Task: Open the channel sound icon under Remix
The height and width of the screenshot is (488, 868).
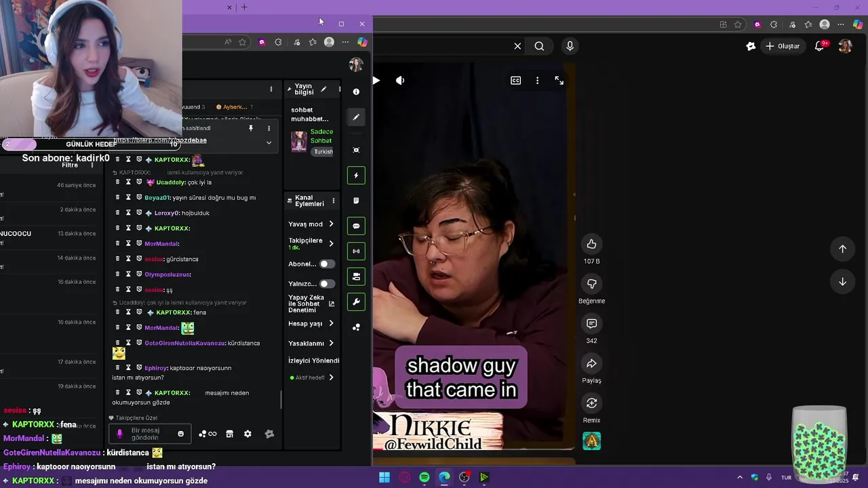Action: 591,441
